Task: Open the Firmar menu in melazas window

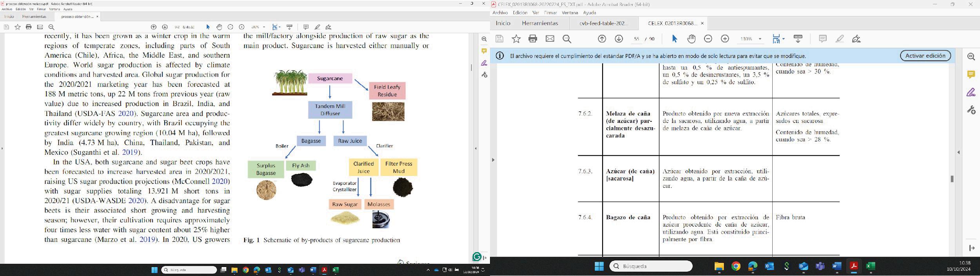Action: [41, 9]
